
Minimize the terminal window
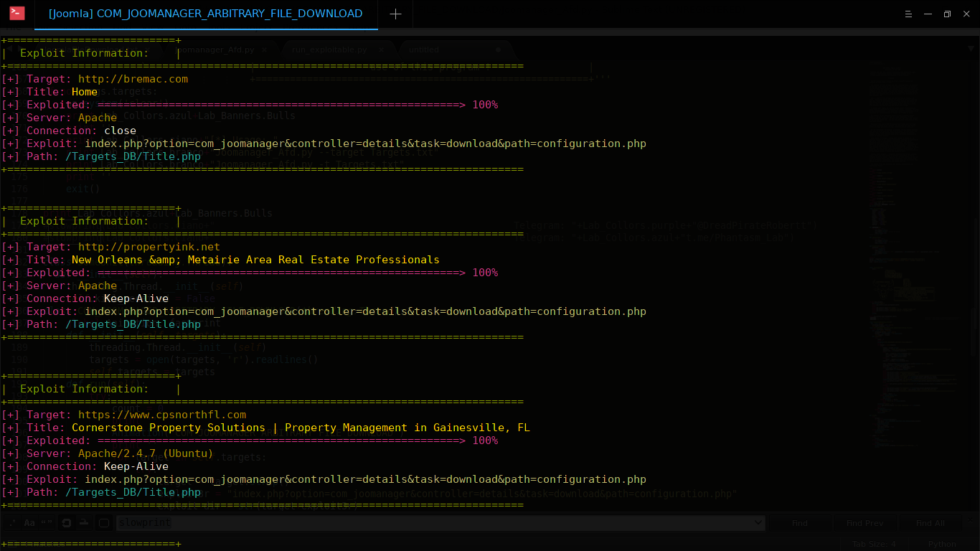point(928,14)
